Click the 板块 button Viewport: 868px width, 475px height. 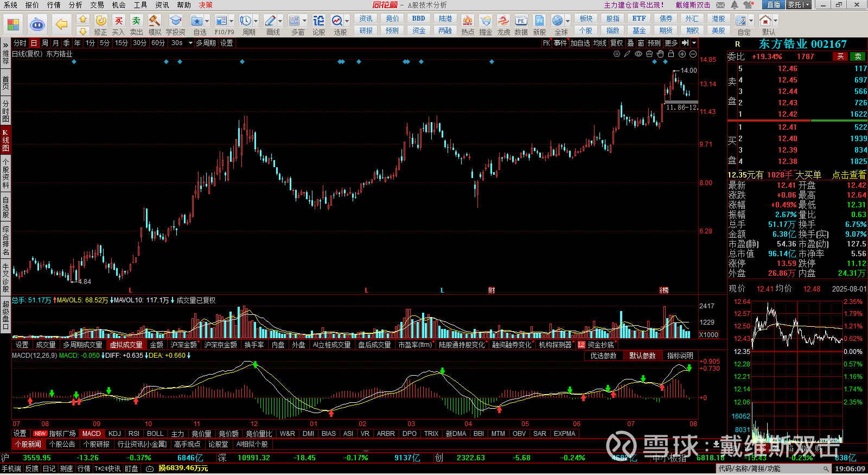point(586,18)
